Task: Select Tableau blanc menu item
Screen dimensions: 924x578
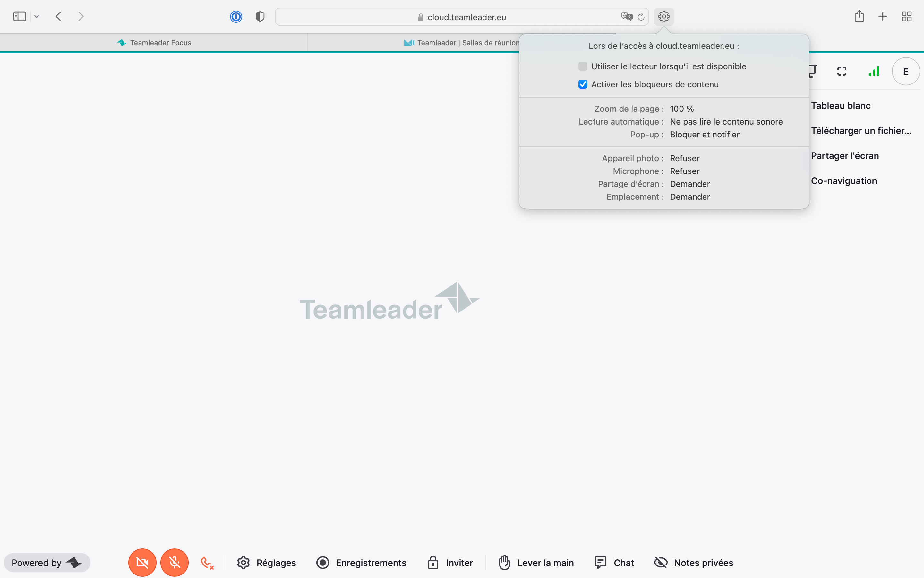Action: (x=841, y=106)
